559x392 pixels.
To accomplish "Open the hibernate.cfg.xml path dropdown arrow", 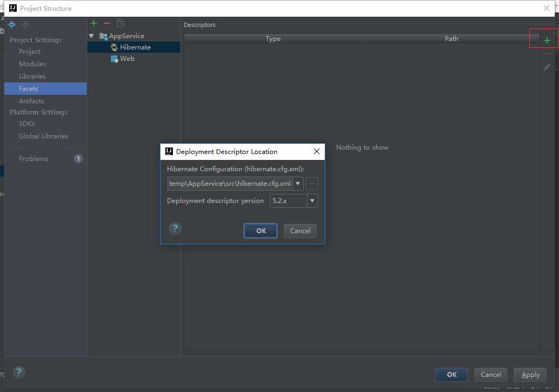I will pos(298,184).
